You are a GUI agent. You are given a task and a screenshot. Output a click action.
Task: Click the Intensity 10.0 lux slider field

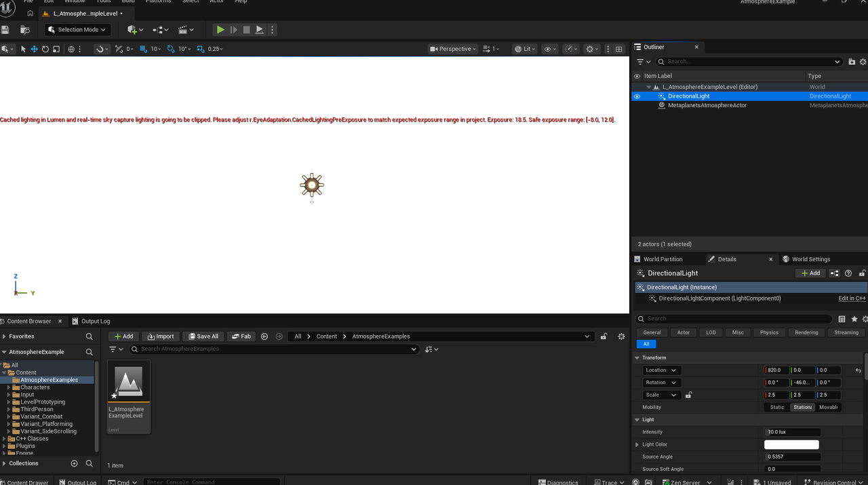click(792, 432)
